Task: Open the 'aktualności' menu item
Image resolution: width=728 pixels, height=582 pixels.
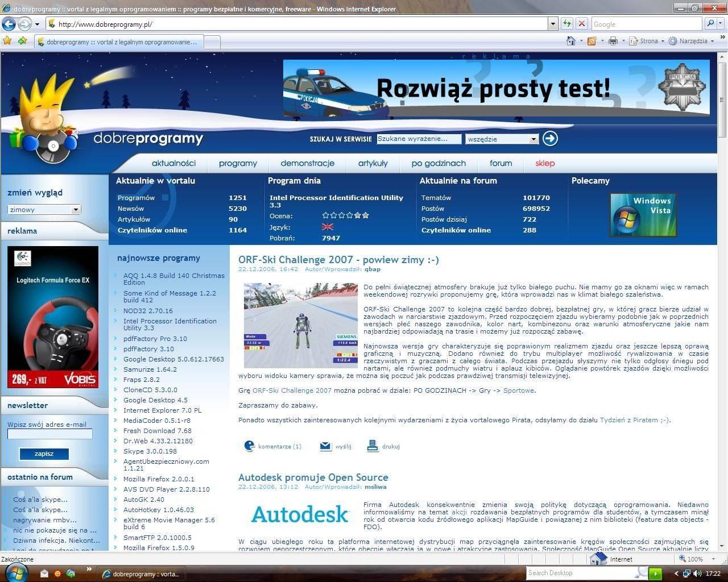Action: pos(173,163)
